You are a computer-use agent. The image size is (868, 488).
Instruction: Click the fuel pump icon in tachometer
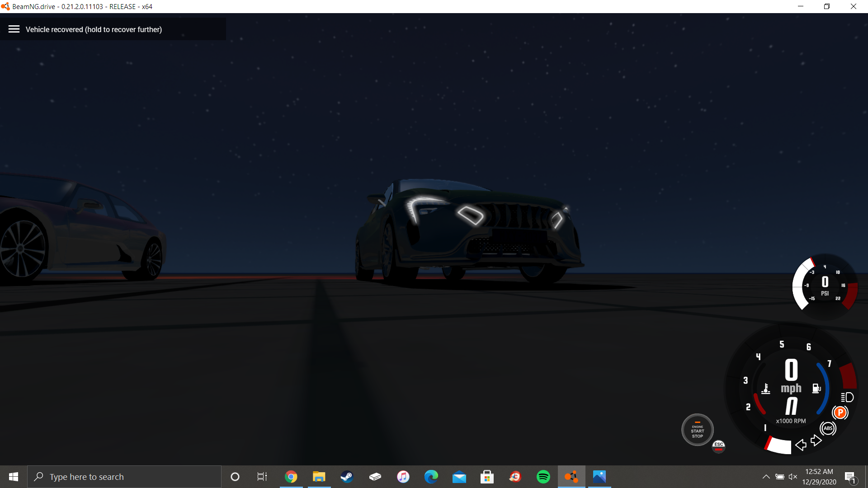[816, 388]
